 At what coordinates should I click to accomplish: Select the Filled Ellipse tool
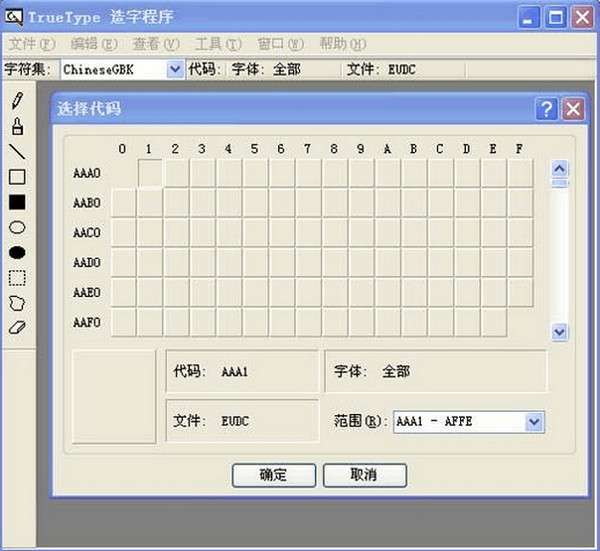point(17,253)
